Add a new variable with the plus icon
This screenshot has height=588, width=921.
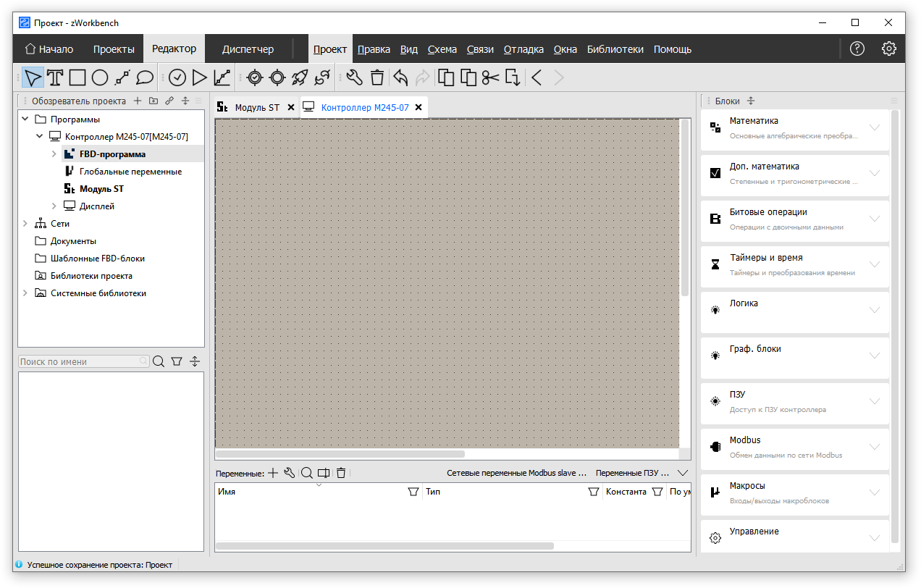click(273, 473)
